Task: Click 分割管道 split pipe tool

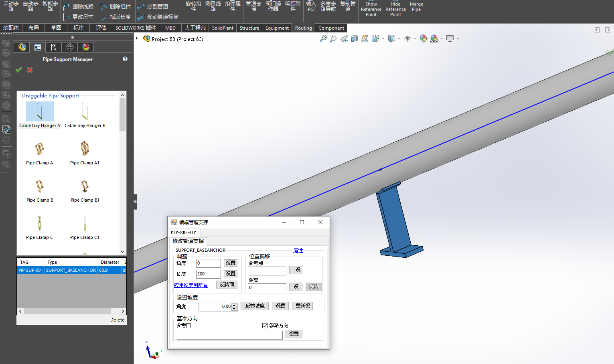Action: coord(152,6)
